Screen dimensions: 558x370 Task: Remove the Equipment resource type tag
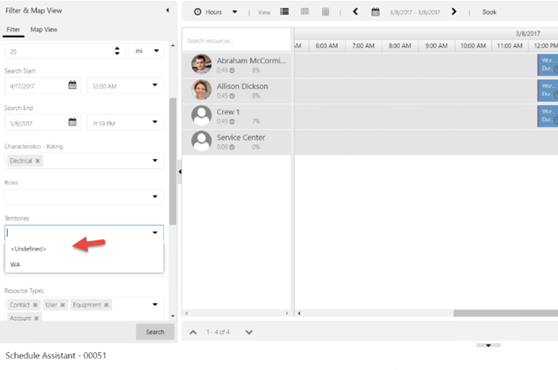click(106, 305)
